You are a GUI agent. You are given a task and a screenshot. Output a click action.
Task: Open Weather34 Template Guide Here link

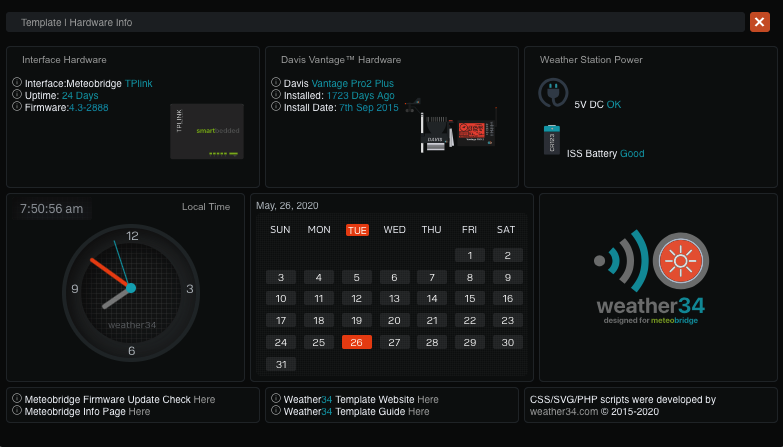[x=418, y=412]
